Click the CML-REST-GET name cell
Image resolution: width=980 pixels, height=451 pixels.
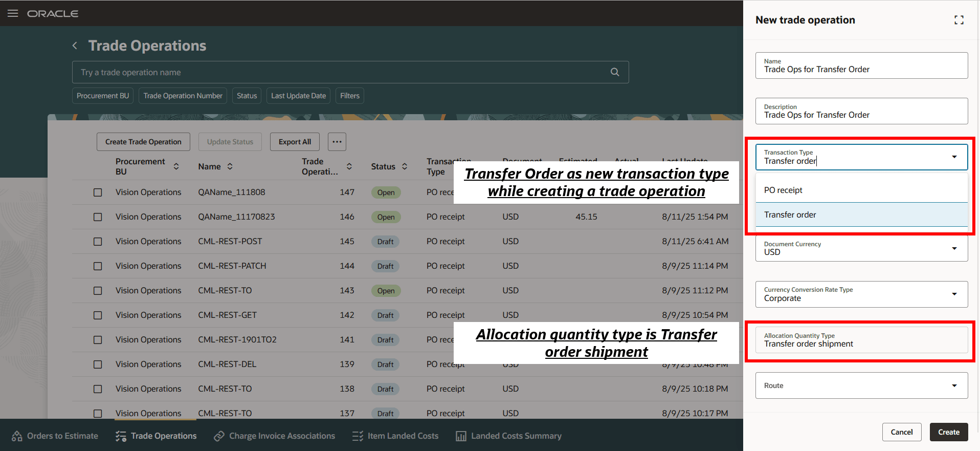click(228, 315)
